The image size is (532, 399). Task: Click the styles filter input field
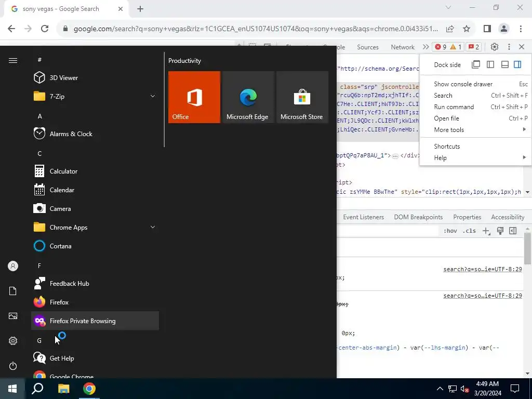(x=388, y=231)
